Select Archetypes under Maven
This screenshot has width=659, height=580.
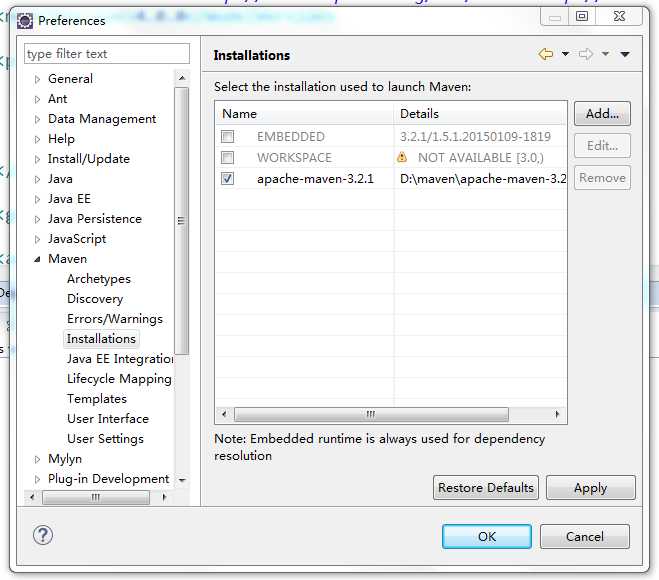pyautogui.click(x=99, y=279)
